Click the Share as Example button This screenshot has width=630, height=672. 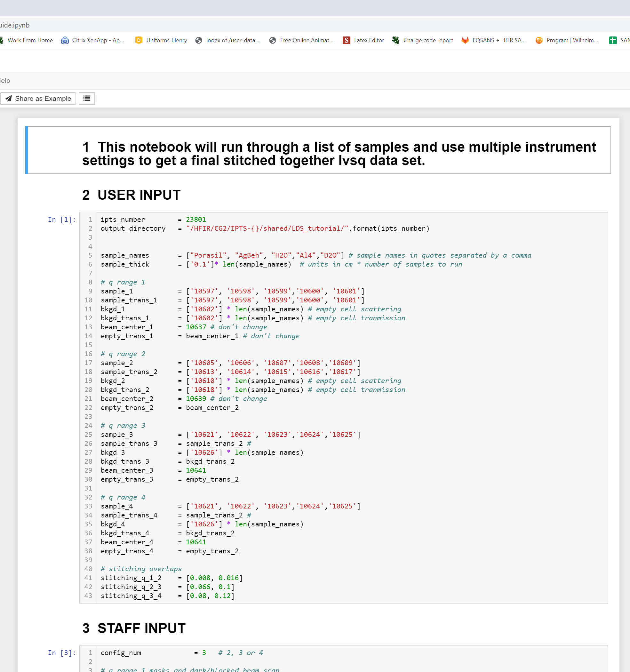[38, 98]
